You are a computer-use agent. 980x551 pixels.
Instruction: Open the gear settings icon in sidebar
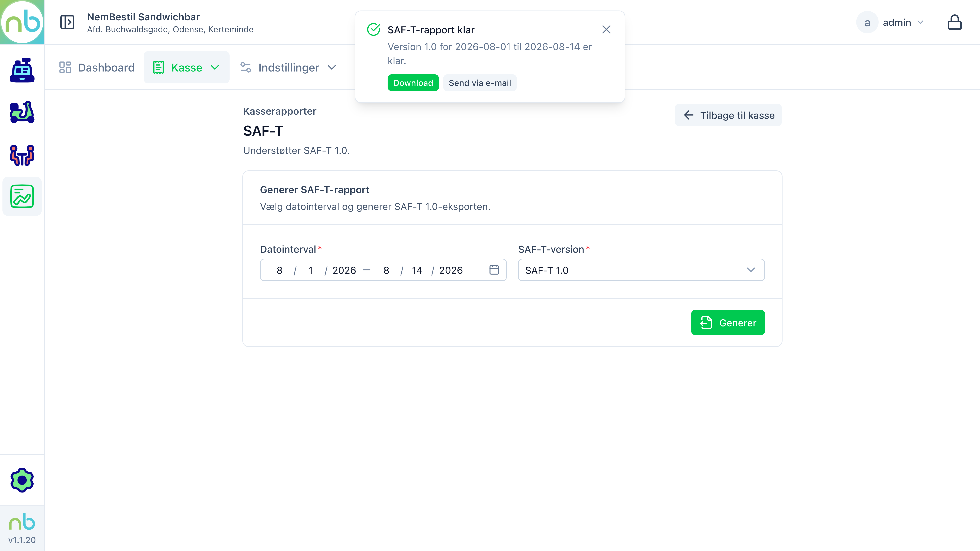[x=22, y=480]
